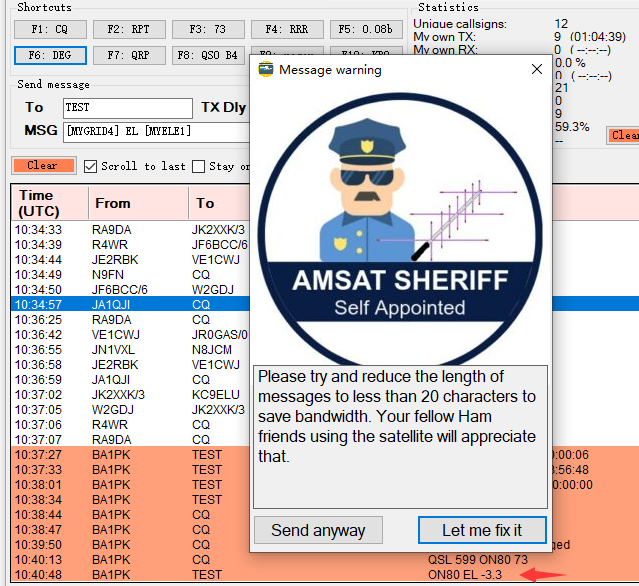Click the My own TX statistics label
Screen dimensions: 639x586
point(444,37)
